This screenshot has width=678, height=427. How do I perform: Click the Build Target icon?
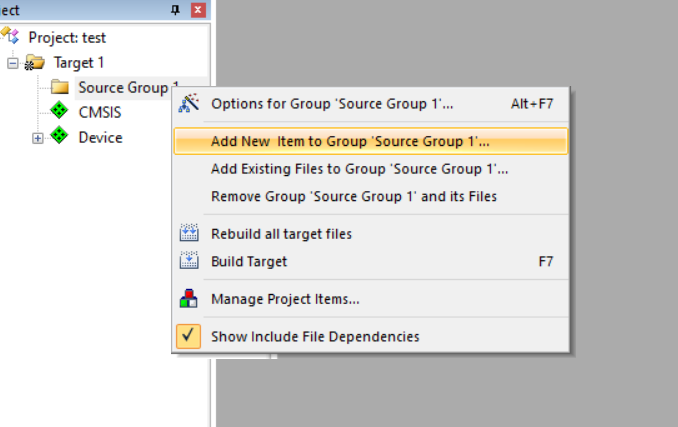coord(189,261)
